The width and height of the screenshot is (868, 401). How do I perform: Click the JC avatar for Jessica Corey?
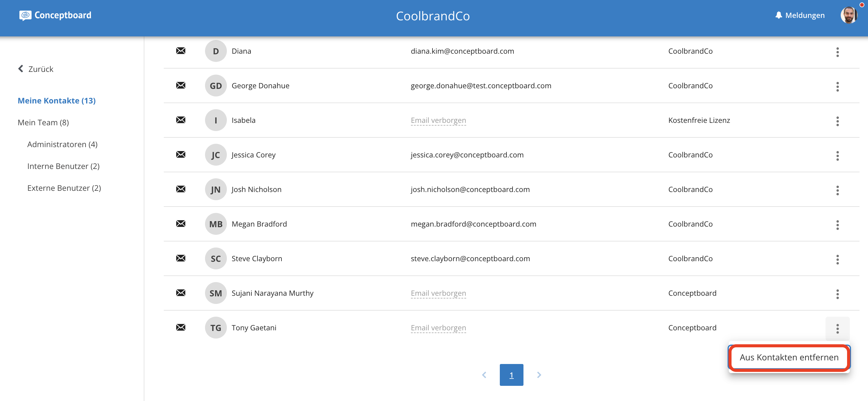[x=216, y=155]
